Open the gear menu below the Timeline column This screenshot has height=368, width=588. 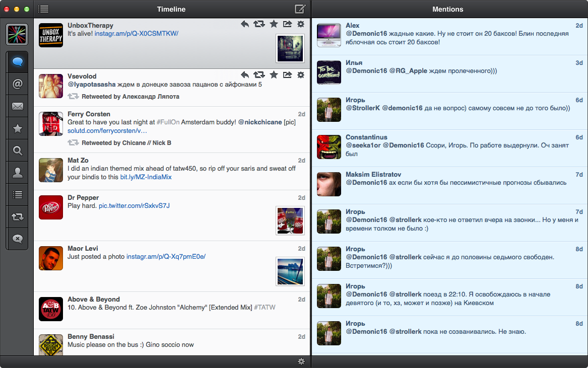(301, 361)
